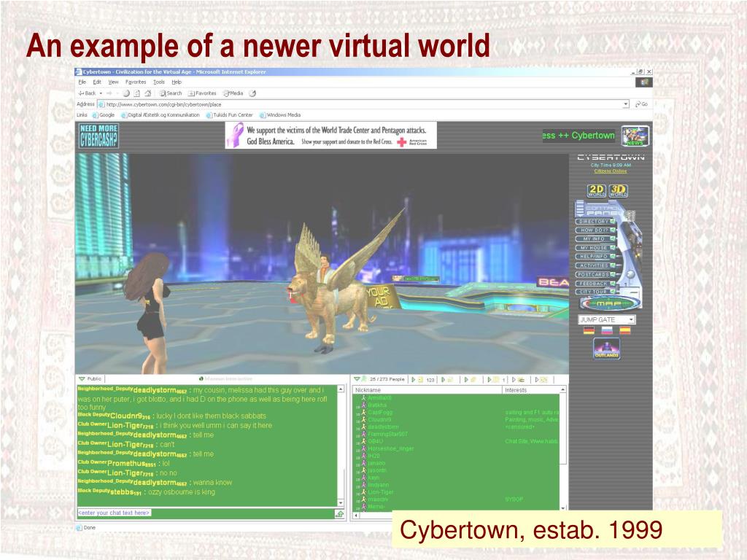The image size is (747, 560).
Task: Click the Feedback button
Action: click(595, 284)
